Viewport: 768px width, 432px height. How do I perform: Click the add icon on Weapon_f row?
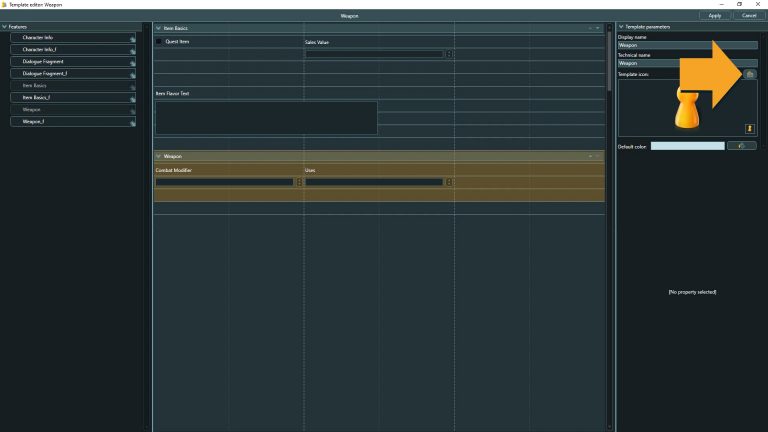(x=132, y=123)
